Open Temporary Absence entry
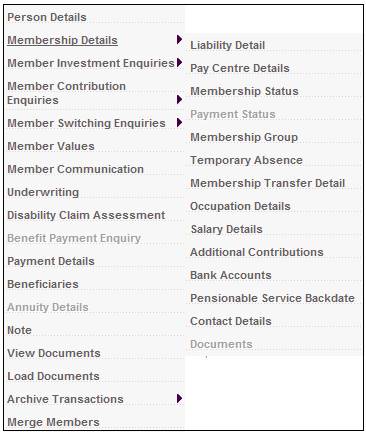The width and height of the screenshot is (366, 432). tap(246, 160)
